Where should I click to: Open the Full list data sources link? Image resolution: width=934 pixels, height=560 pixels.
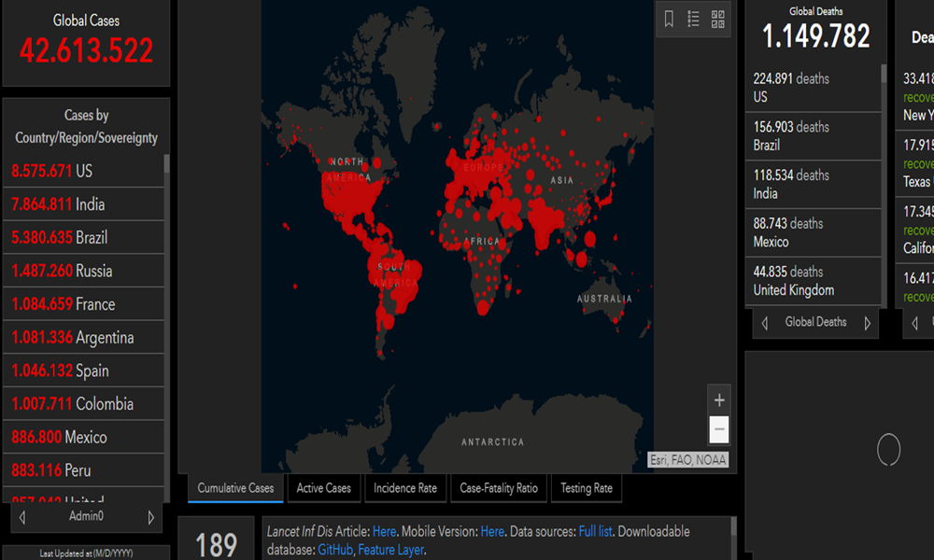pos(595,531)
